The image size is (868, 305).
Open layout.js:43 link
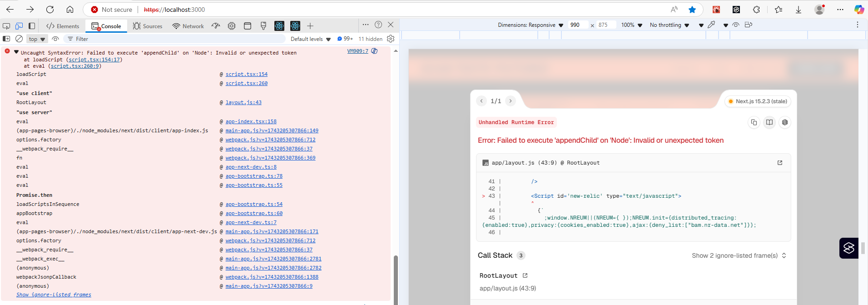[243, 102]
